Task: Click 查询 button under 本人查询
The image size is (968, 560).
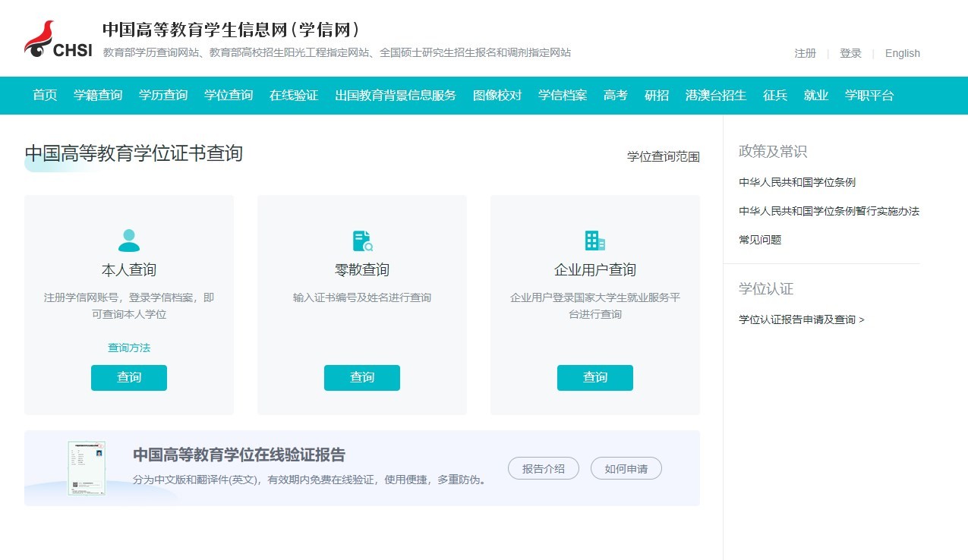Action: [x=129, y=378]
